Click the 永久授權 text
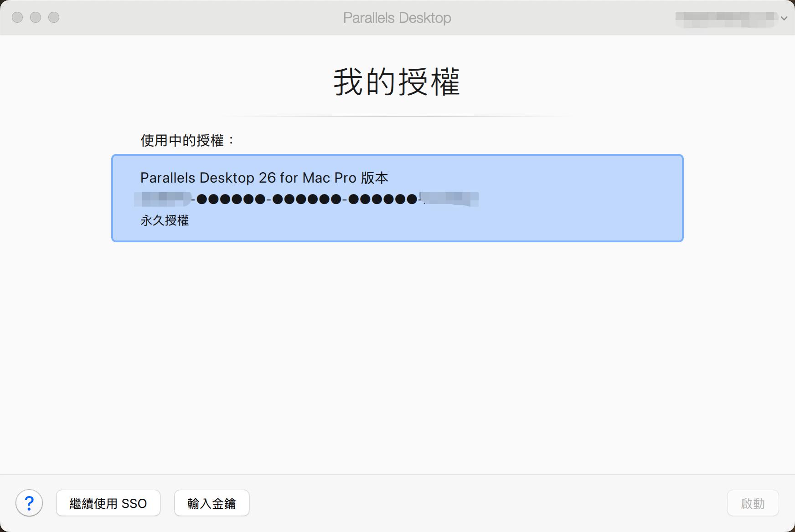 (x=165, y=220)
